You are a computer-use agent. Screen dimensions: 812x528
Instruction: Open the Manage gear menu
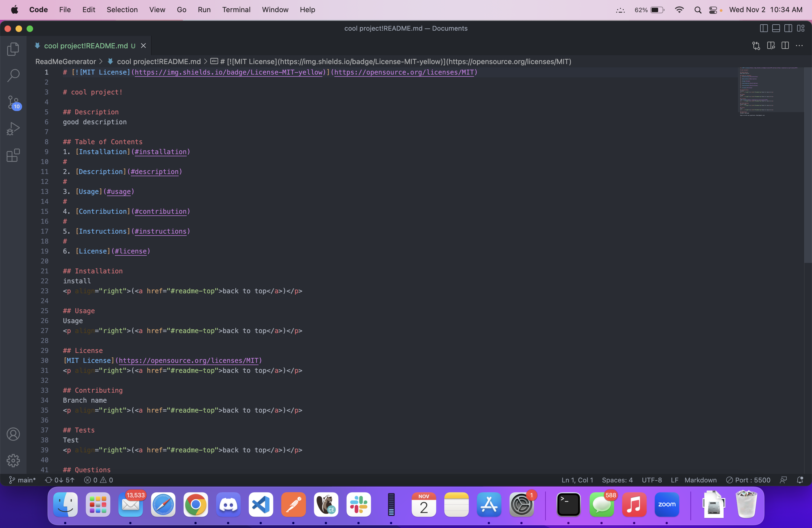(x=13, y=460)
